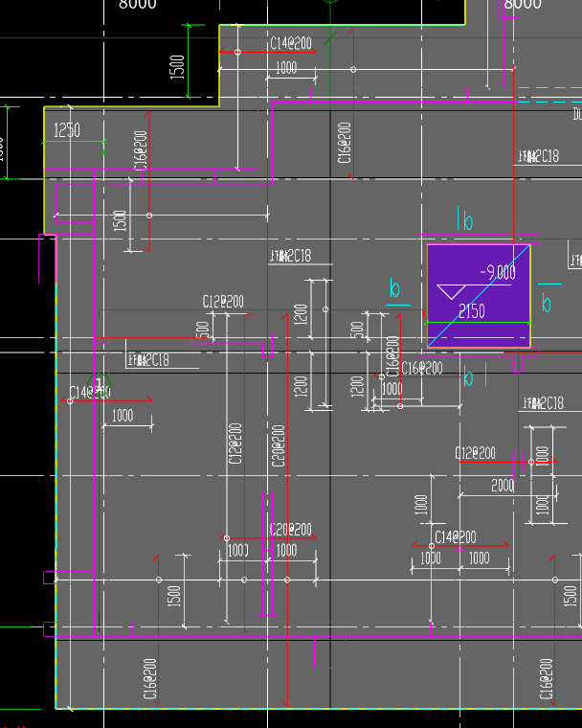This screenshot has width=582, height=728.
Task: Click the 2C18 note in the center of the drawing
Action: click(291, 256)
